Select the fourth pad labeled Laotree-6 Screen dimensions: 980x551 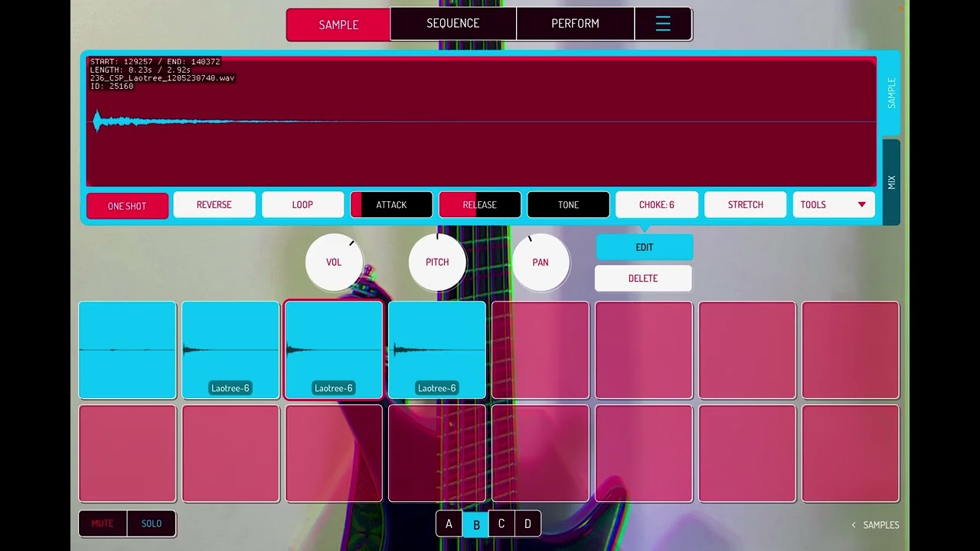(x=437, y=350)
